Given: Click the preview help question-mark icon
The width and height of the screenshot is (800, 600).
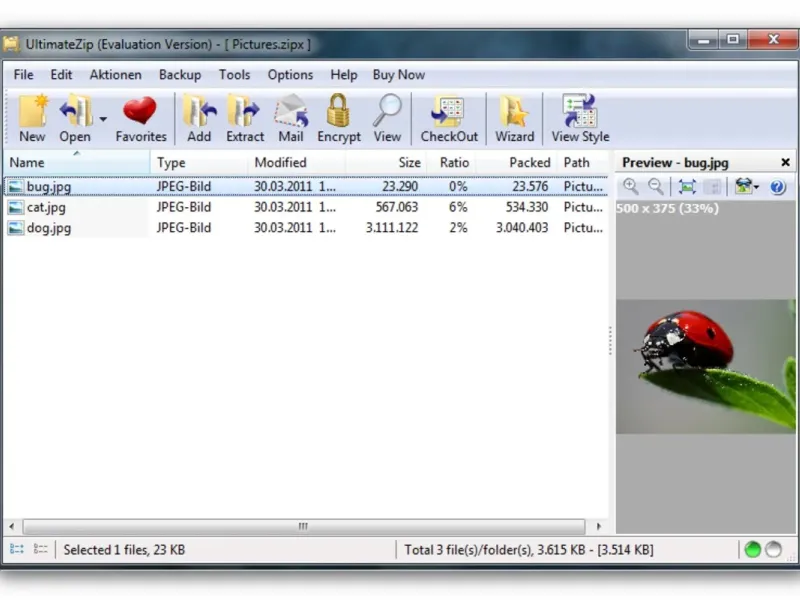Looking at the screenshot, I should coord(778,187).
